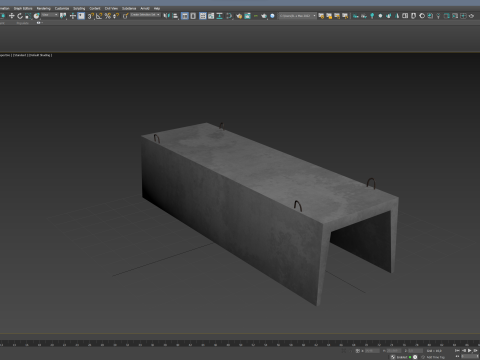Open the Rendering menu
Screen dimensions: 480x360
tap(44, 8)
